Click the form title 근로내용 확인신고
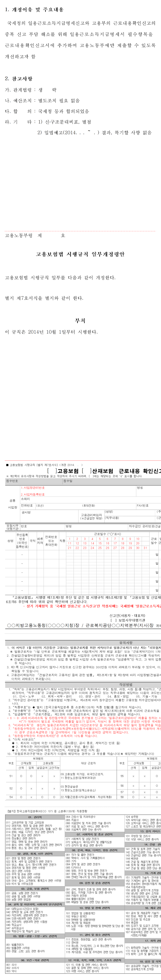161x980 pixels. click(140, 471)
